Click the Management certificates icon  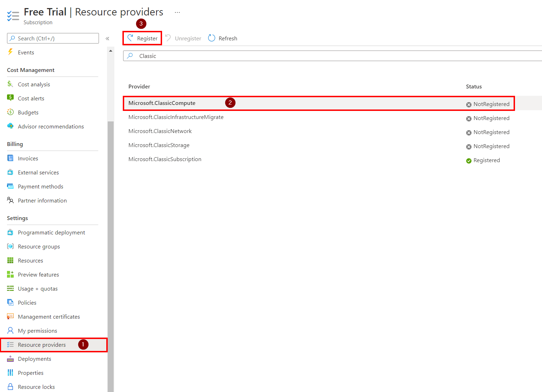click(10, 316)
